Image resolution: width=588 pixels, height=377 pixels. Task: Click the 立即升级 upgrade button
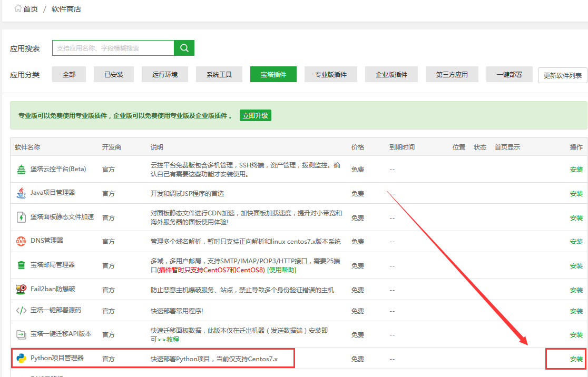(255, 115)
